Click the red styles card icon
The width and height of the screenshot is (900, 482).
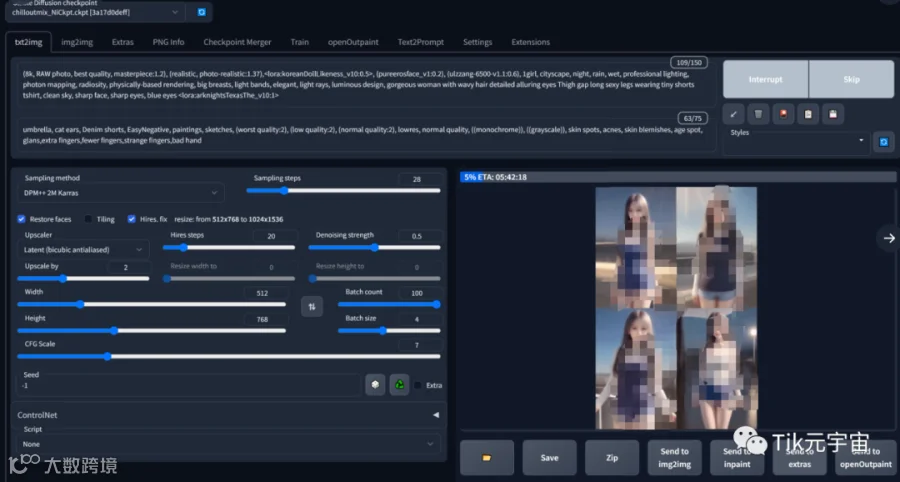[x=783, y=114]
